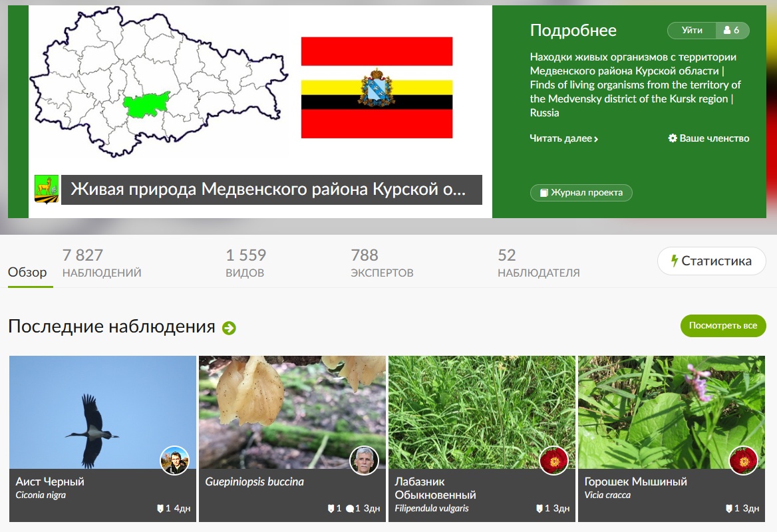Click the members count icon showing 6
777x532 pixels.
[732, 31]
